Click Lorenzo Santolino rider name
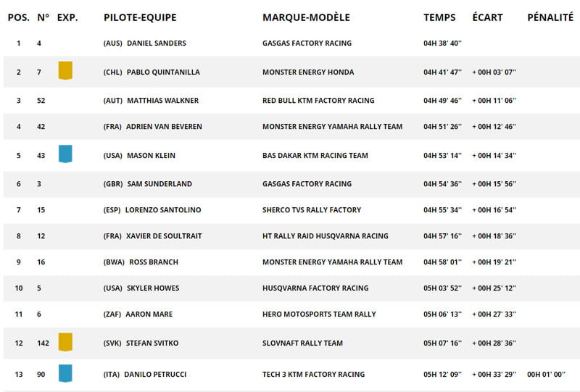The width and height of the screenshot is (580, 392). (163, 210)
